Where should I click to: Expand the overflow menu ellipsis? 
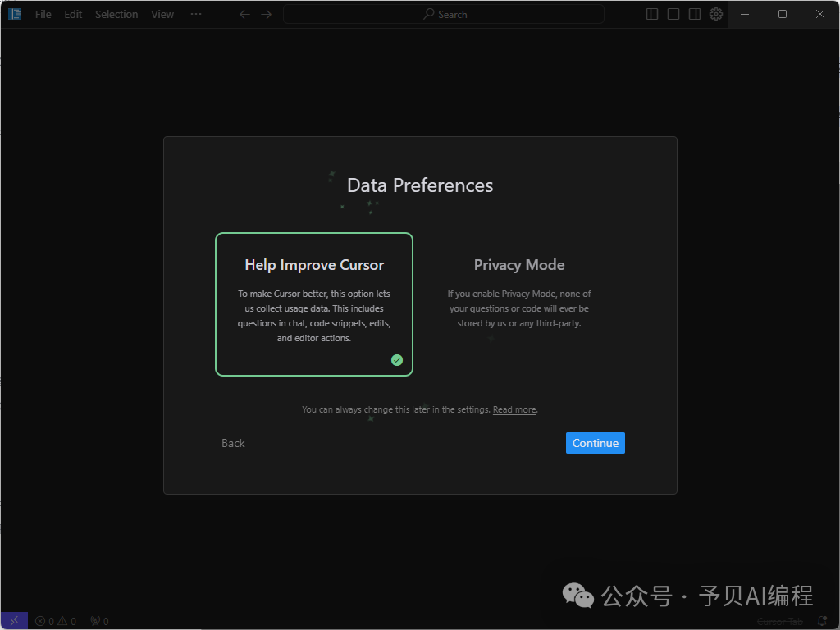tap(196, 15)
